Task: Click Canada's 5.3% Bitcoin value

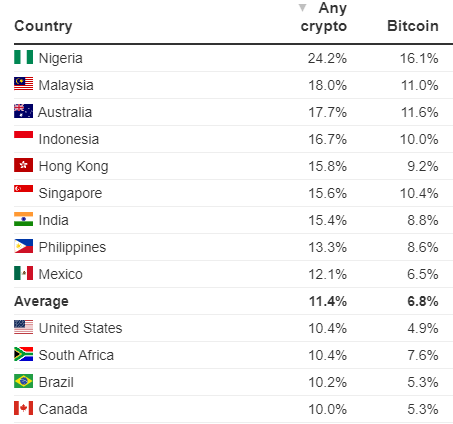Action: point(423,409)
